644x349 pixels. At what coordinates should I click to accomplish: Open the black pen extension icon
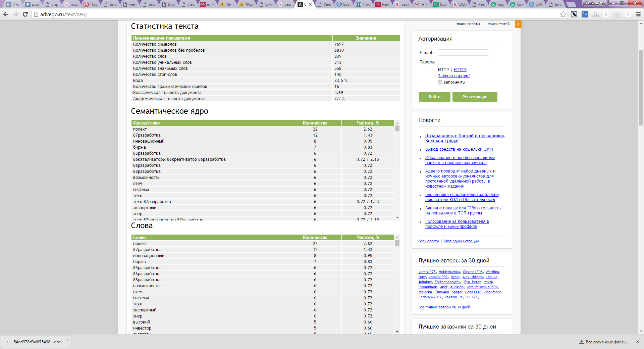pyautogui.click(x=574, y=14)
